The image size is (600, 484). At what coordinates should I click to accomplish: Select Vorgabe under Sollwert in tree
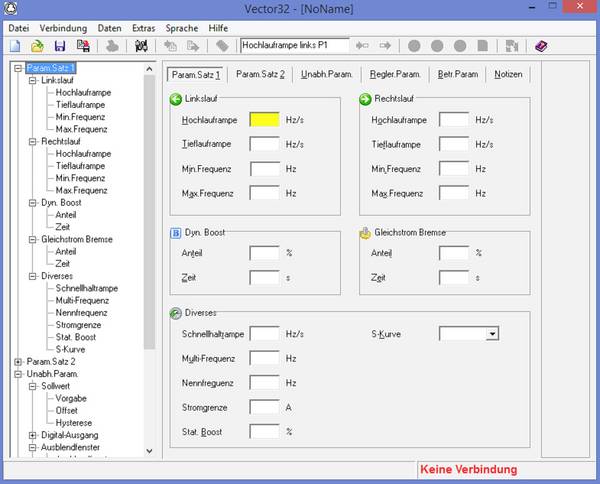[71, 399]
